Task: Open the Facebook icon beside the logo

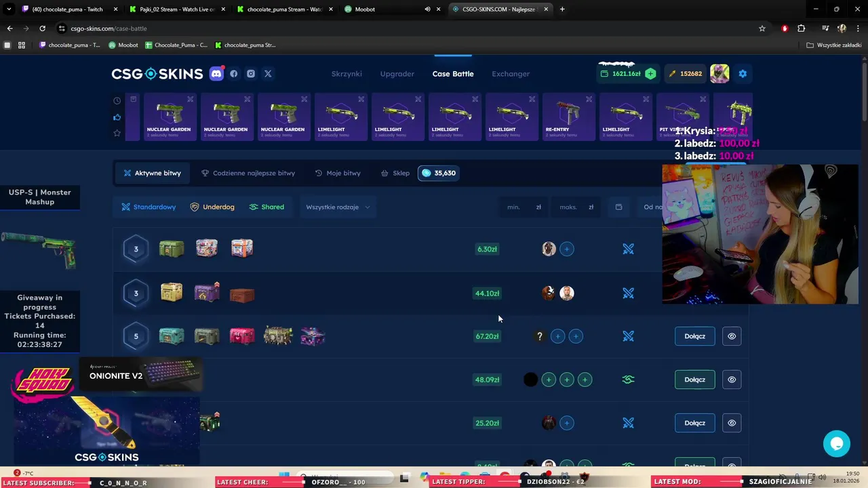Action: [234, 73]
